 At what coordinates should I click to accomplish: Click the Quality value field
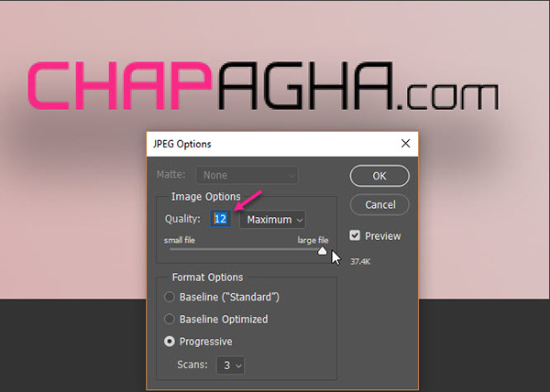click(220, 219)
